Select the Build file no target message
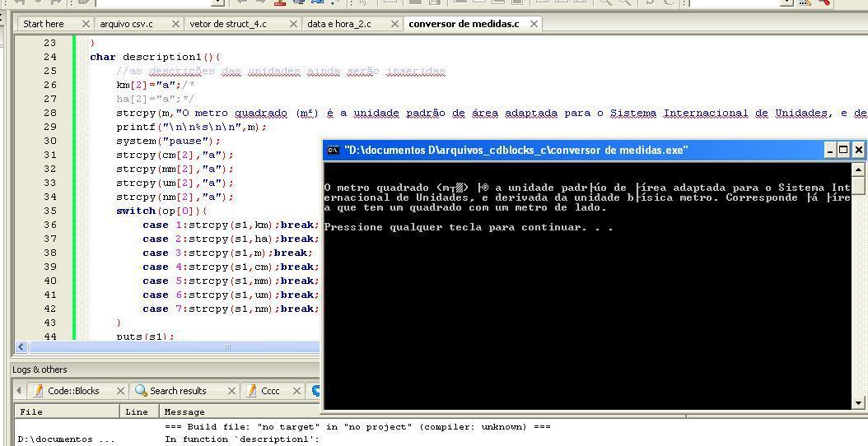 coord(357,426)
